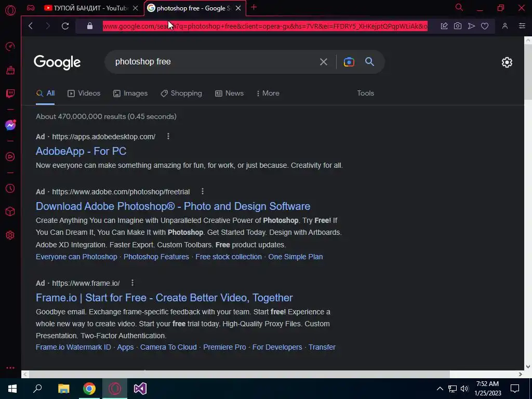Open GX Cleaner icon in sidebar
Screen dimensions: 532x399
pos(10,70)
